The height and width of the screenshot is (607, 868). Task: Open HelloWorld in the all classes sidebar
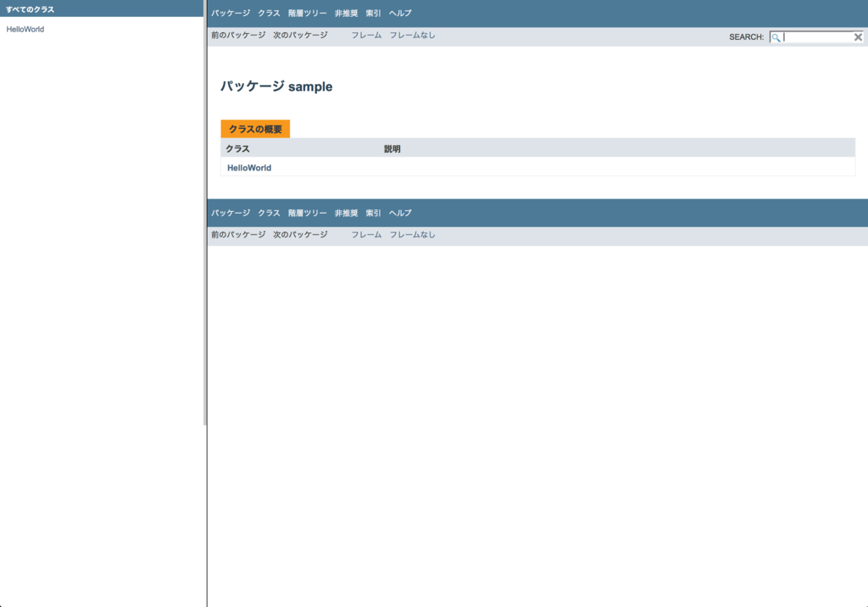click(25, 30)
